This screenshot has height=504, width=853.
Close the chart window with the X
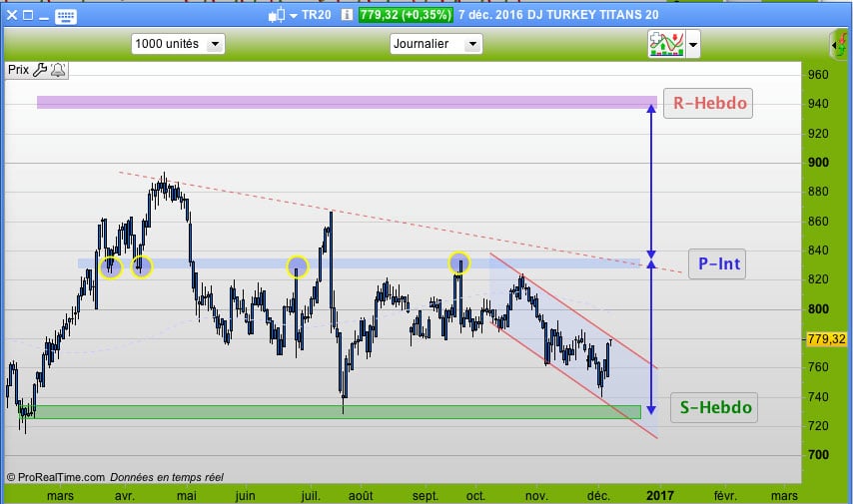(11, 16)
